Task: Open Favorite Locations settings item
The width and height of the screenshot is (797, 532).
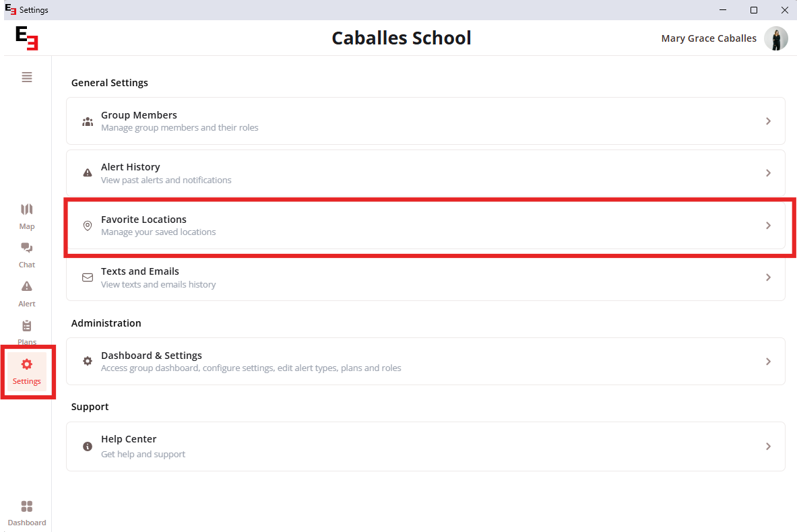Action: tap(425, 226)
